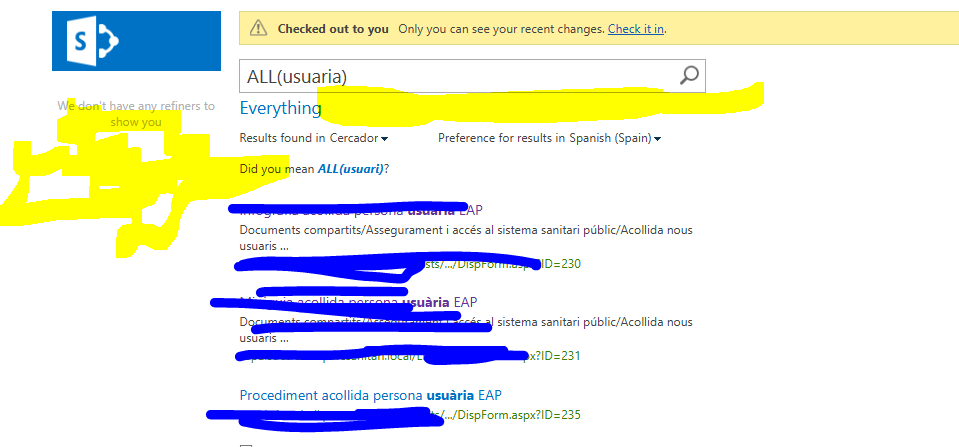Click the 'ALL(usuari)' suggestion link
This screenshot has height=447, width=959.
point(350,169)
